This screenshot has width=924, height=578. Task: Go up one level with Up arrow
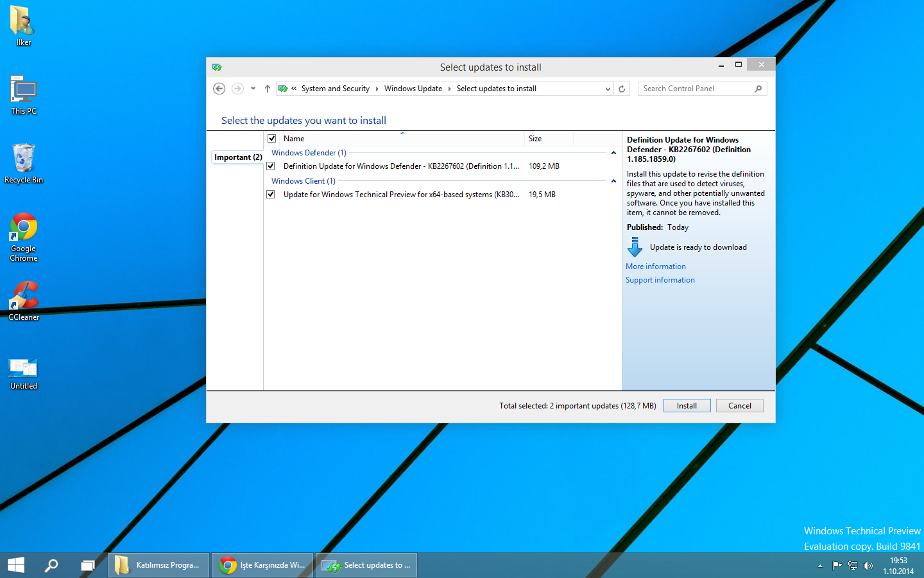click(x=268, y=89)
